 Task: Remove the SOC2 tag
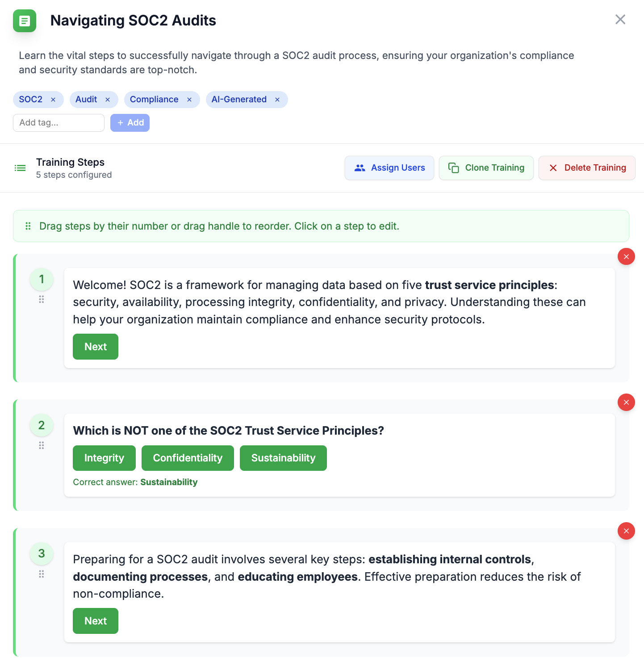[x=53, y=100]
